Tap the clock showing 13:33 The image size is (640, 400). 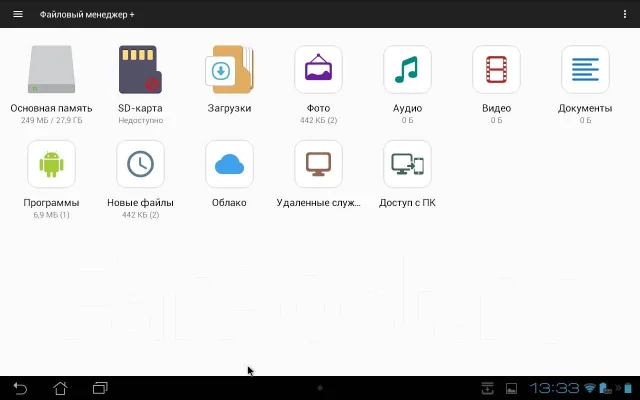coord(554,388)
